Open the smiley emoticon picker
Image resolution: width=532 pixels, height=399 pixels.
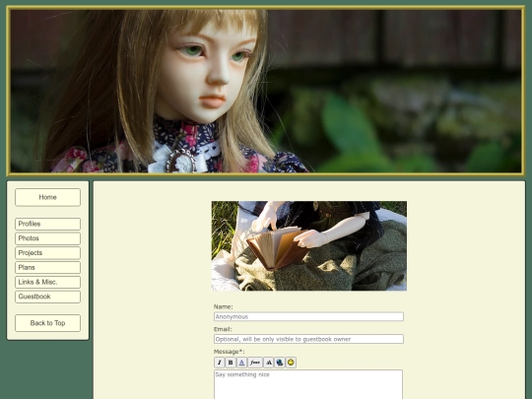pyautogui.click(x=291, y=363)
